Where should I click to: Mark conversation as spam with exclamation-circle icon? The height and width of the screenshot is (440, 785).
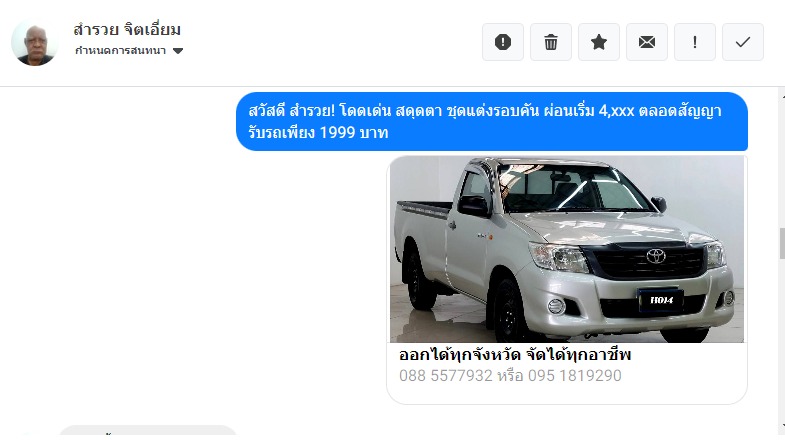(503, 42)
